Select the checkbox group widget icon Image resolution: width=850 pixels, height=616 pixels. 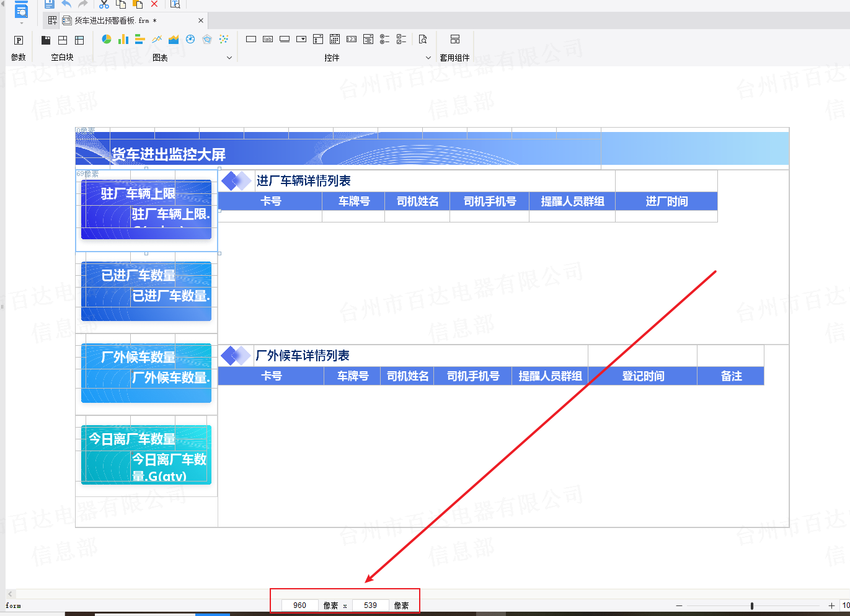tap(402, 39)
